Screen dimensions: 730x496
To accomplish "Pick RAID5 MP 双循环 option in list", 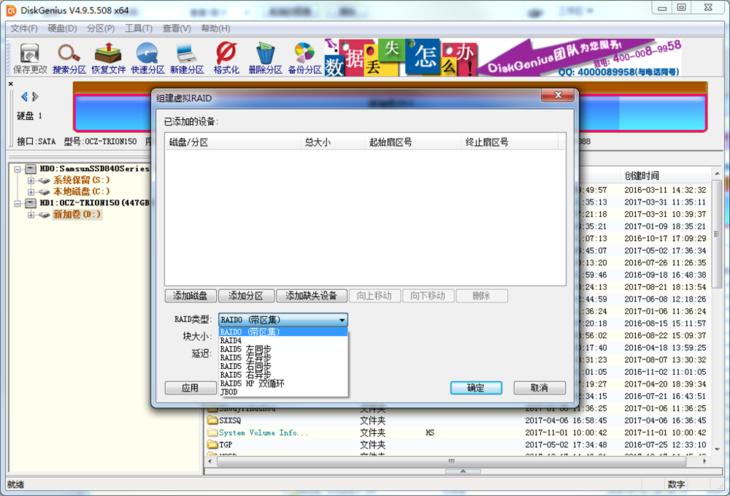I will click(x=252, y=383).
